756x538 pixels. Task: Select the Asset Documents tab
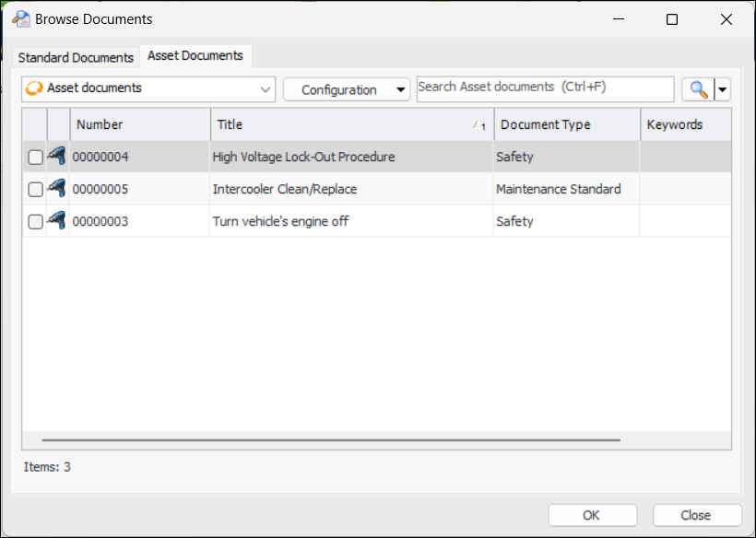tap(195, 56)
